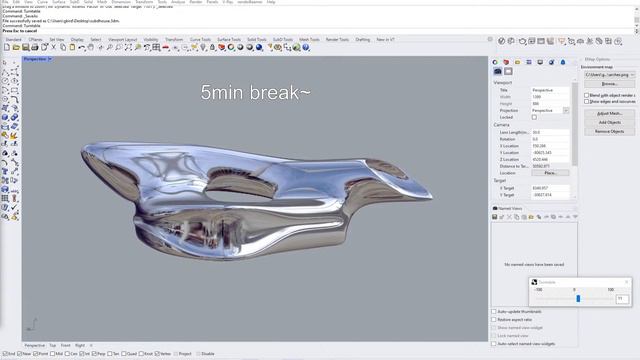This screenshot has height=360, width=640.
Task: Click the Browse... button
Action: [609, 84]
